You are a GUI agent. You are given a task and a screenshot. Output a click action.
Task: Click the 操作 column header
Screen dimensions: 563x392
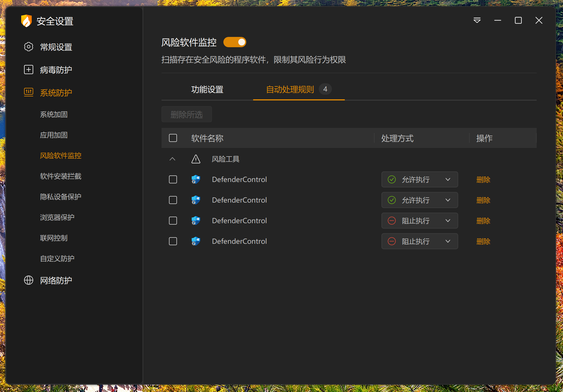(485, 138)
